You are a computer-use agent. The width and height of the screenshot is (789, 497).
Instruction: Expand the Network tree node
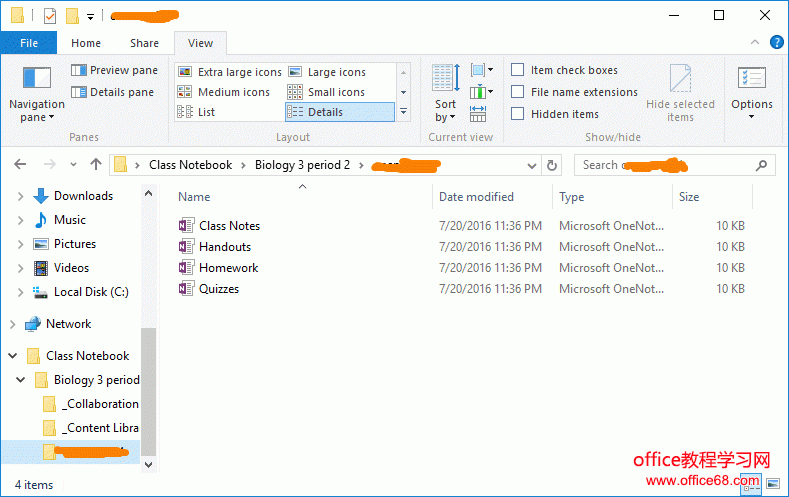pos(12,324)
